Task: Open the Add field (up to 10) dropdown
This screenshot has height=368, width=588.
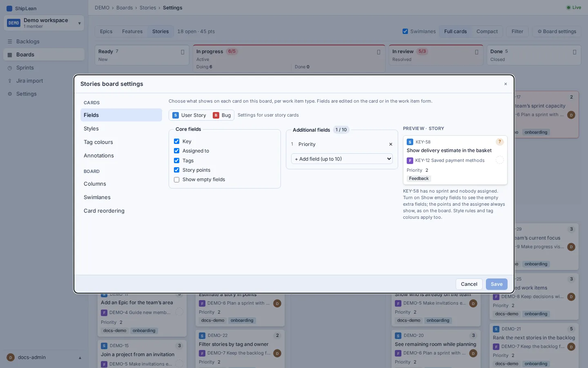Action: [x=342, y=159]
